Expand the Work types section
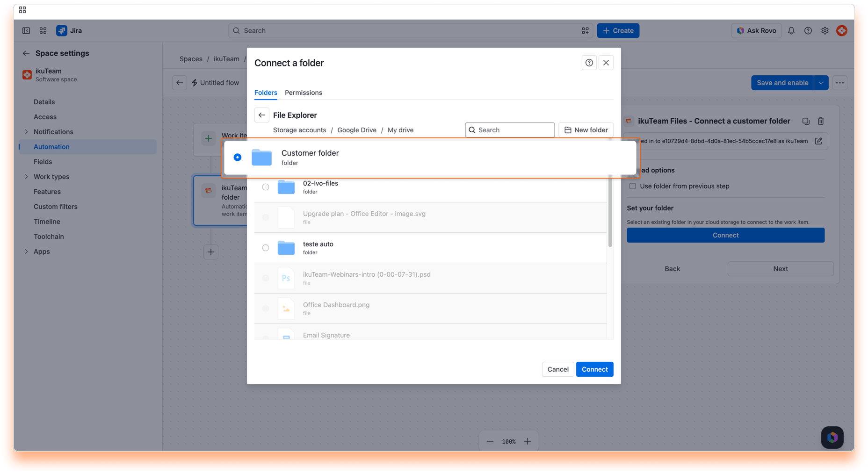The image size is (868, 474). (26, 177)
